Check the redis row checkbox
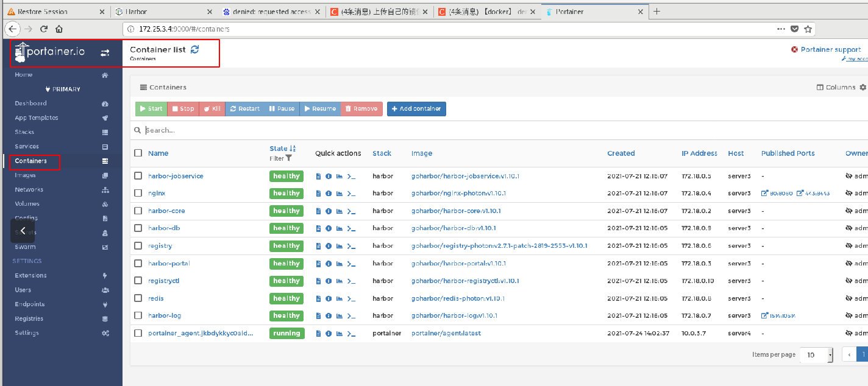Image resolution: width=868 pixels, height=386 pixels. point(138,298)
